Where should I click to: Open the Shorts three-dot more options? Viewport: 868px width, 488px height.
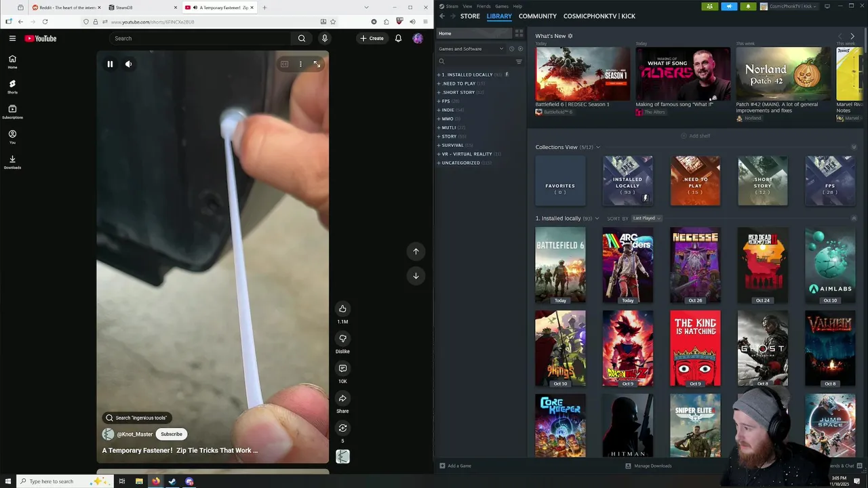(300, 64)
